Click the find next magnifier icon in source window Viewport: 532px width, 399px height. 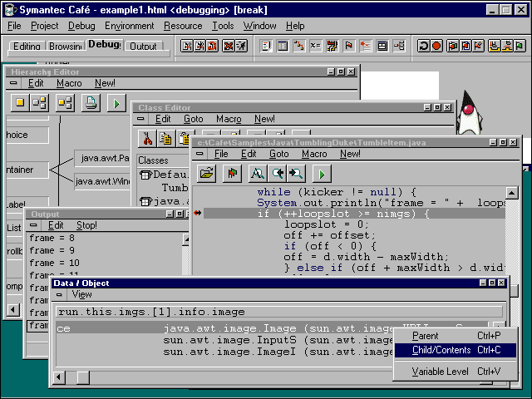(x=296, y=174)
